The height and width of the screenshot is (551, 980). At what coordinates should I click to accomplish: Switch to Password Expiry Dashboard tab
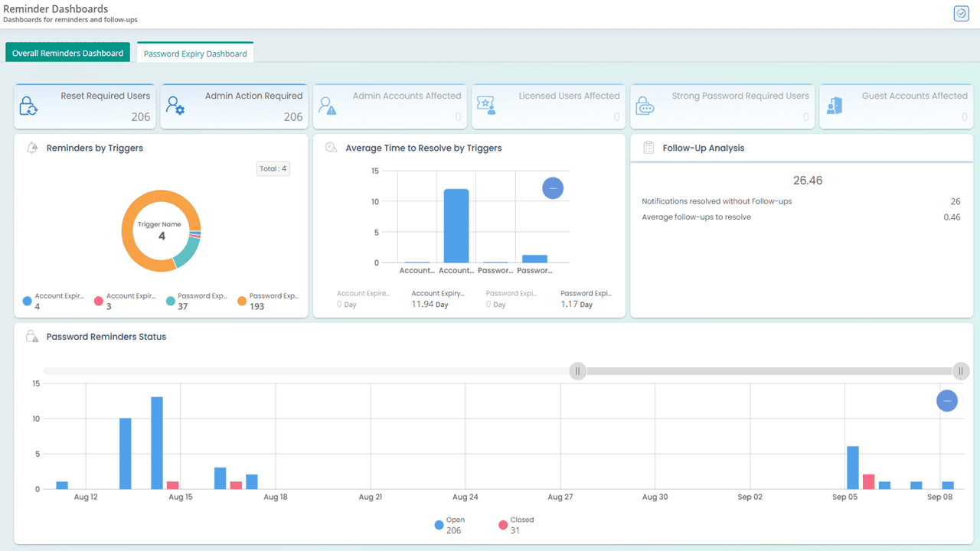195,54
